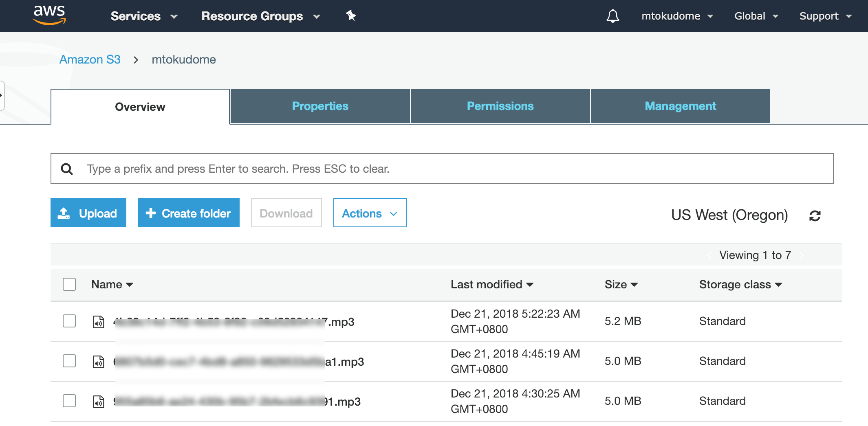This screenshot has width=868, height=426.
Task: Follow the Amazon S3 breadcrumb link
Action: (x=90, y=59)
